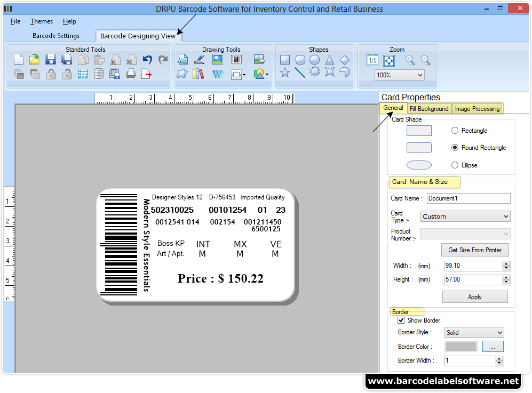Image resolution: width=532 pixels, height=393 pixels.
Task: Select the line drawing tool
Action: point(300,72)
